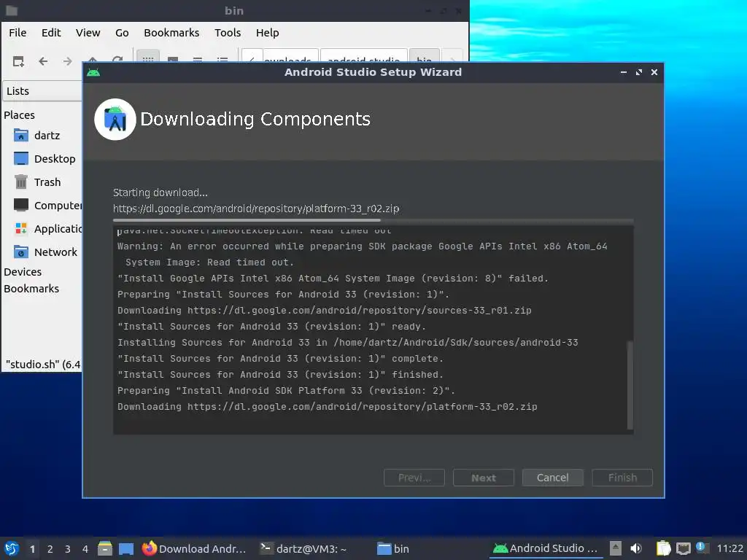Click the log output vertical scrollbar

point(630,385)
